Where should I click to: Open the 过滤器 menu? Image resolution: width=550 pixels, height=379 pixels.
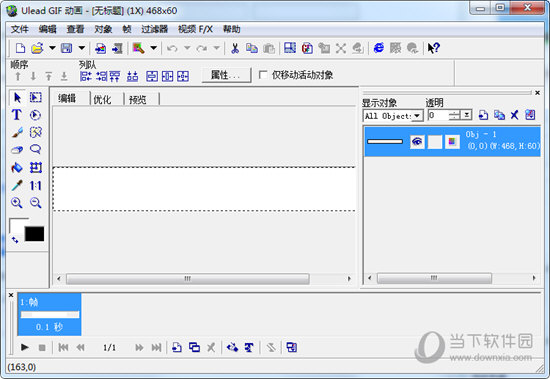click(x=155, y=29)
